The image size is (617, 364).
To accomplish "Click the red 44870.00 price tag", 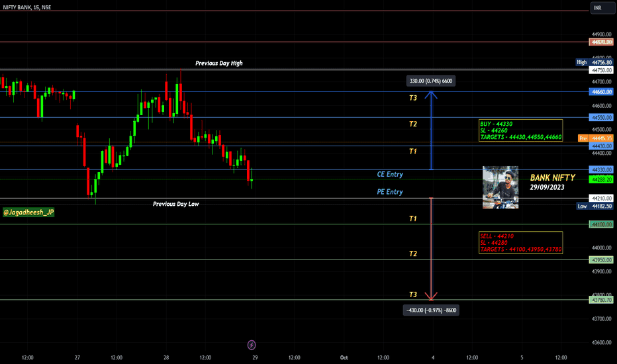I will (601, 42).
